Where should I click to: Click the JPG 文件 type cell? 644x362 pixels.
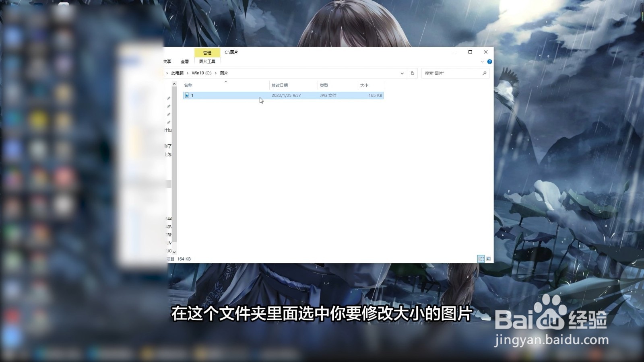[328, 95]
